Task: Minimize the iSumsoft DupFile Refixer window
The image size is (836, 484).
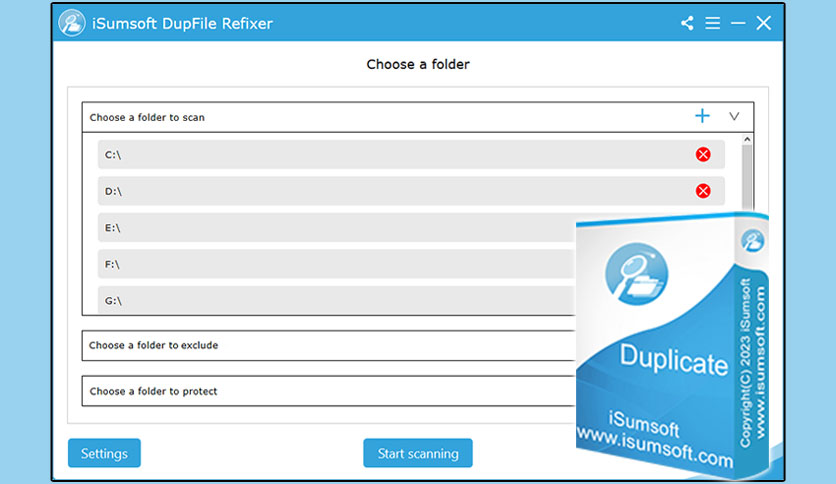Action: point(738,23)
